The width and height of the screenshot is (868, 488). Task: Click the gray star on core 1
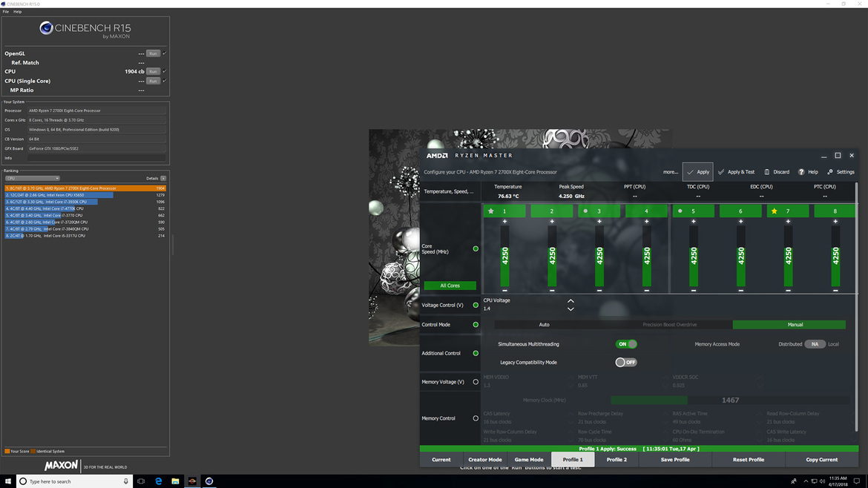(491, 211)
